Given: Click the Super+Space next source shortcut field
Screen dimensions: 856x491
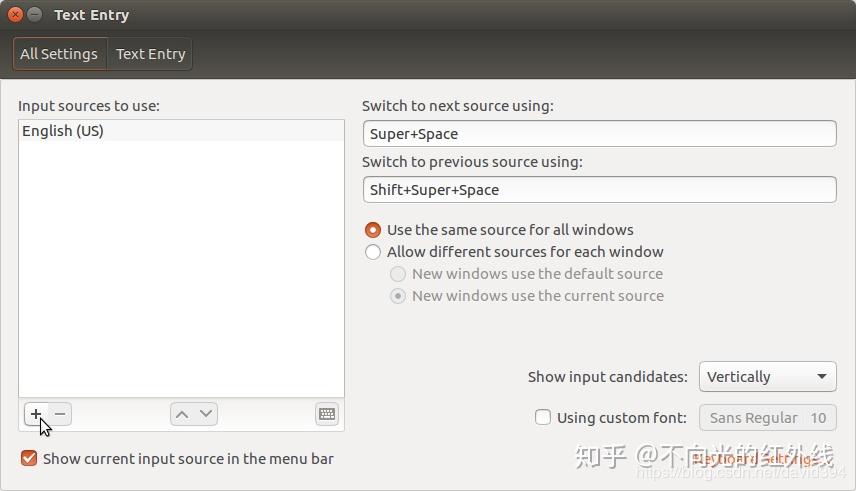Looking at the screenshot, I should [x=599, y=134].
